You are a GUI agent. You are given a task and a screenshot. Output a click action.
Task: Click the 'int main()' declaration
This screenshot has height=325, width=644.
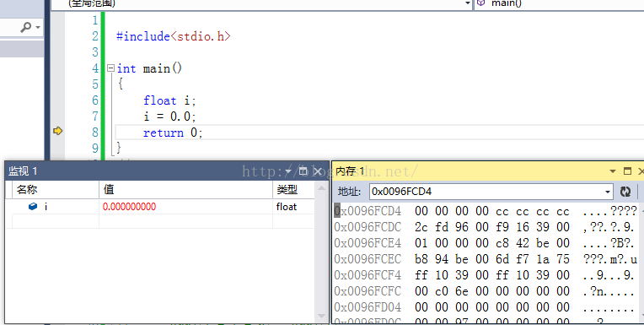tap(149, 68)
